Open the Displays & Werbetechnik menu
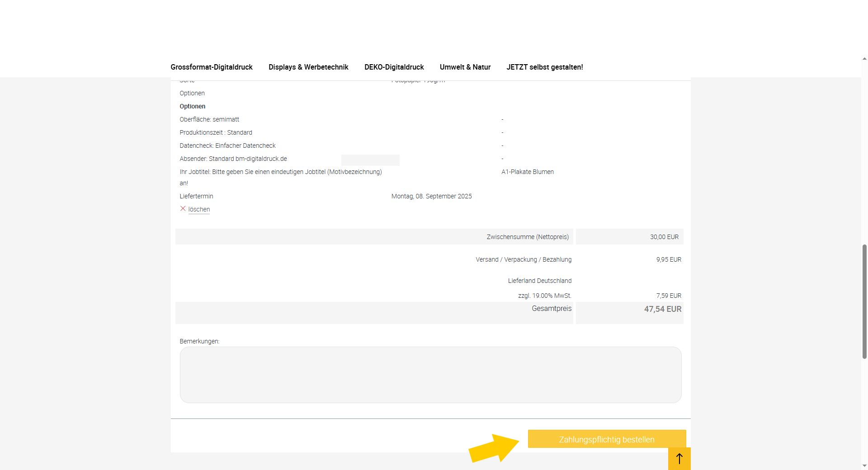868x470 pixels. (x=308, y=67)
